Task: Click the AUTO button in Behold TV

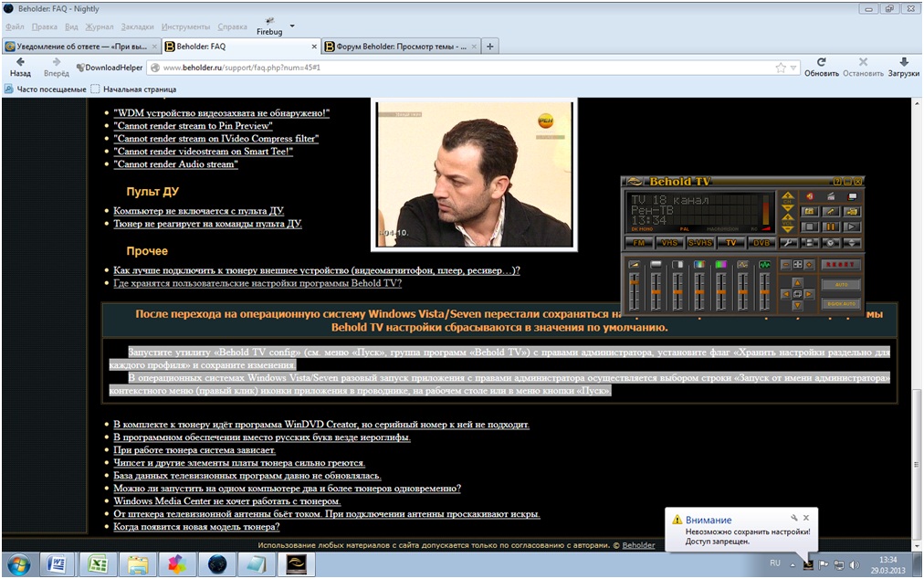Action: pos(841,285)
